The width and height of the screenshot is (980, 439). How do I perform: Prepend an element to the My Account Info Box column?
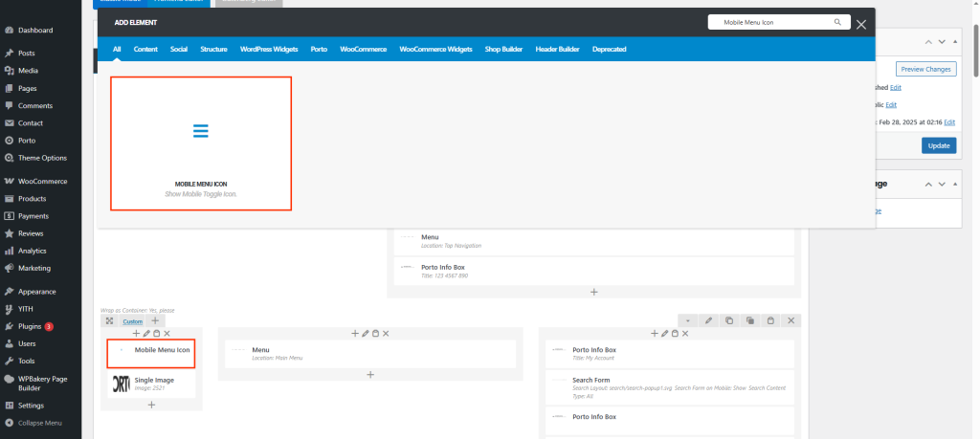[655, 334]
